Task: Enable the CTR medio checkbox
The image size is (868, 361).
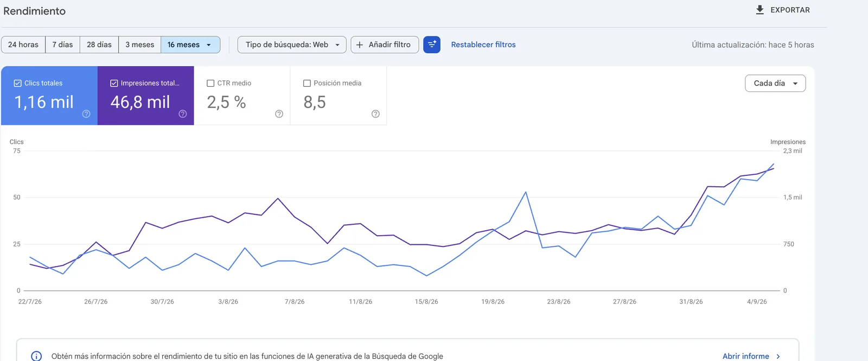Action: coord(210,83)
